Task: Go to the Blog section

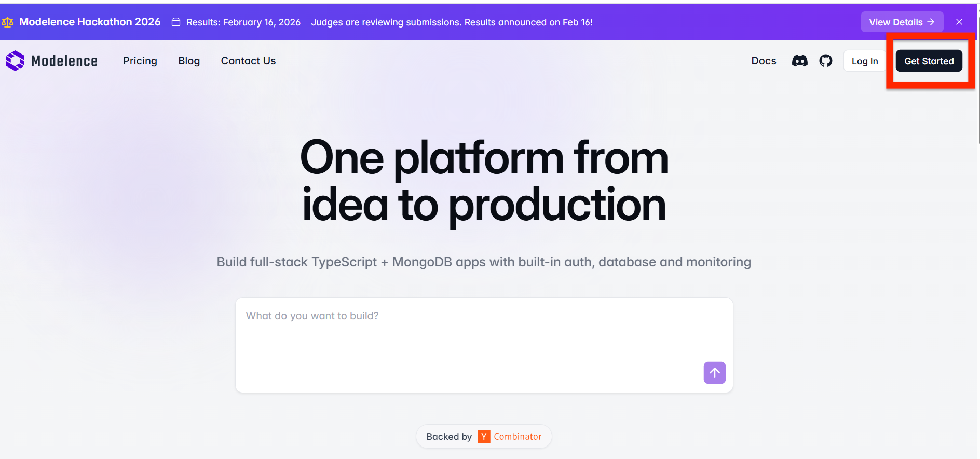Action: (x=189, y=61)
